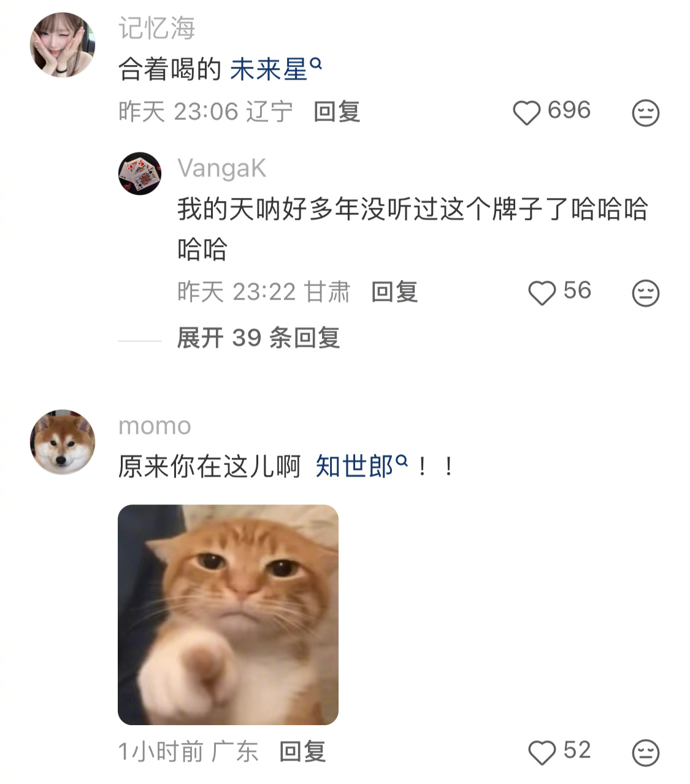690x784 pixels.
Task: Like momo's comment with heart icon
Action: [x=542, y=752]
